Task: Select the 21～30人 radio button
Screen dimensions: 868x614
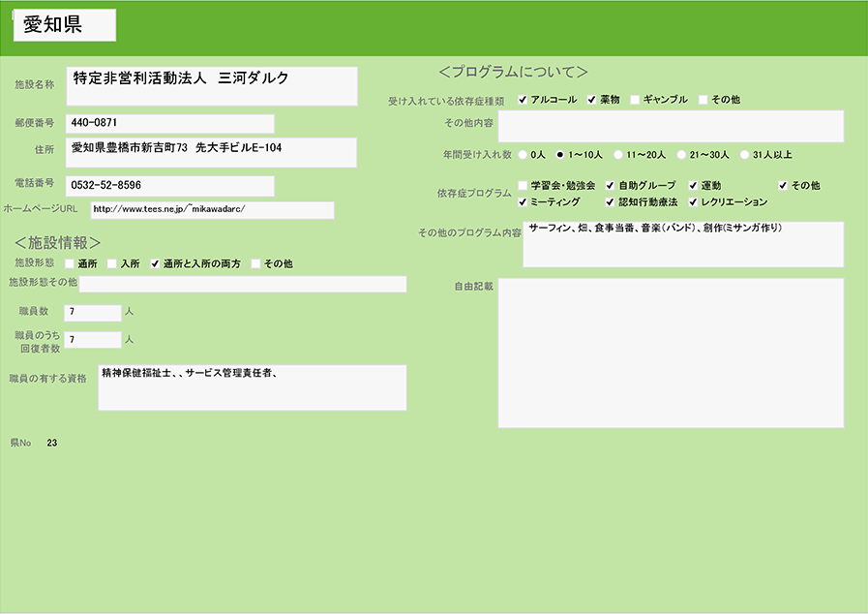Action: coord(681,155)
